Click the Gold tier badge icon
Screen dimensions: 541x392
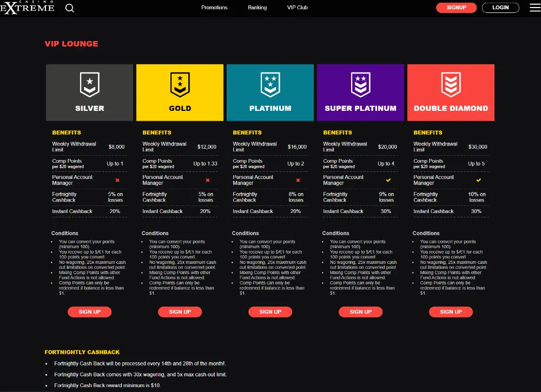[x=180, y=84]
